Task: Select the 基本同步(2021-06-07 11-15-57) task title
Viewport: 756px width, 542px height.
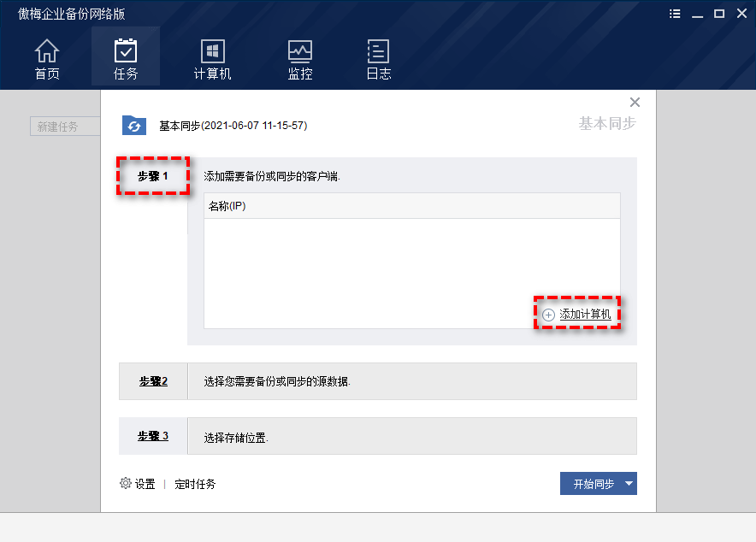Action: [x=233, y=125]
